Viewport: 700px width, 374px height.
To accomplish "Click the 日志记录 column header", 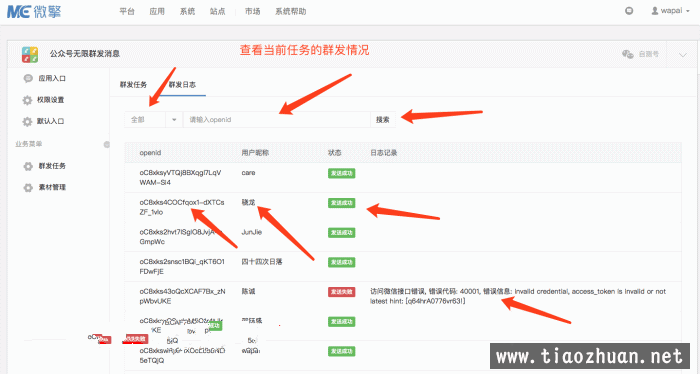I will click(383, 153).
